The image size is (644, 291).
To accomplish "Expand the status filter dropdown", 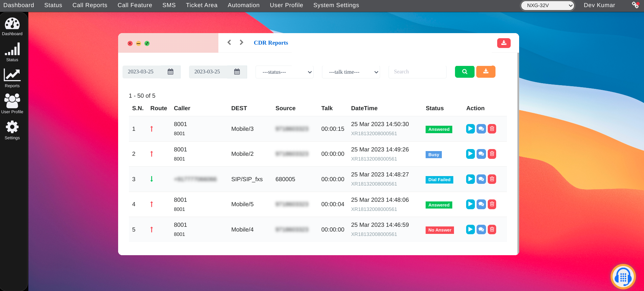I will coord(285,72).
